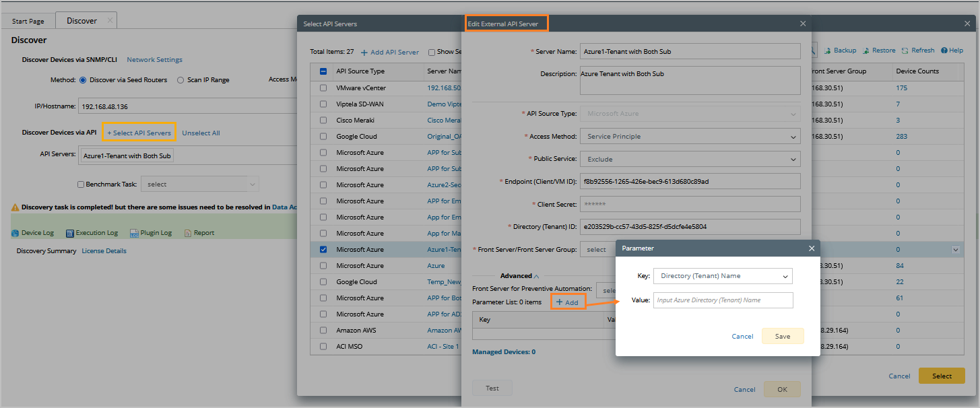This screenshot has width=980, height=408.
Task: Expand the Access Method dropdown
Action: point(690,137)
